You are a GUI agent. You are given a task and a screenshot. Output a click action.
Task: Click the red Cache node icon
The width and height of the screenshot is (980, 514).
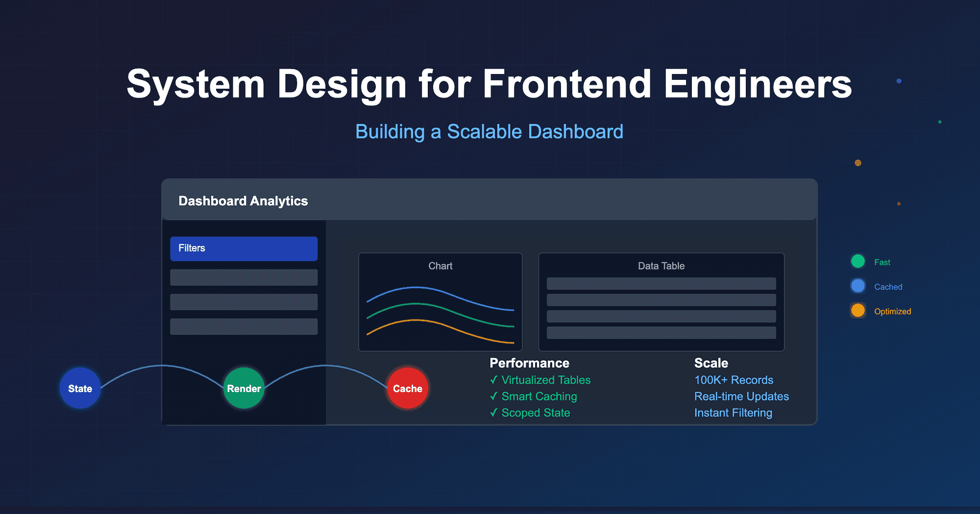[x=407, y=388]
